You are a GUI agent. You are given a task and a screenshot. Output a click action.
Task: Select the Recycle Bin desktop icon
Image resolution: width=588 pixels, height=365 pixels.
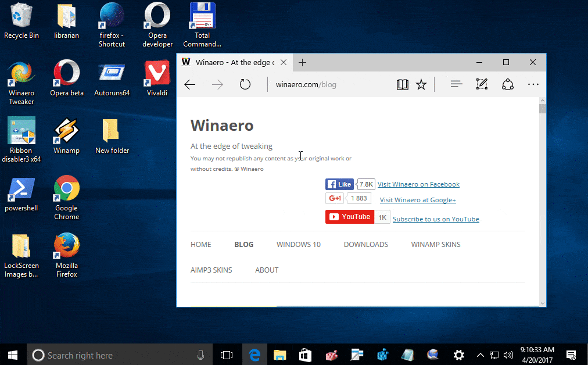[x=21, y=21]
